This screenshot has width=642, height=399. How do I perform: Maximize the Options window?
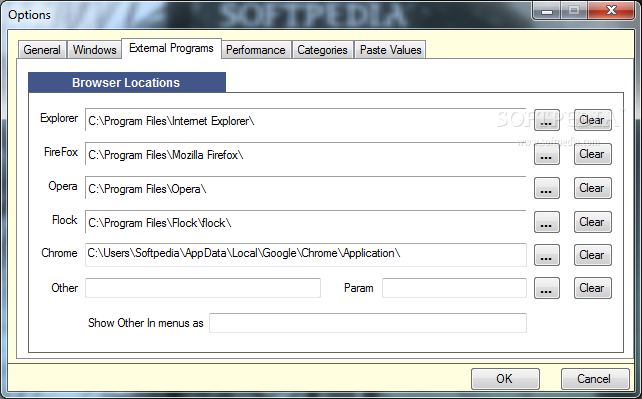pyautogui.click(x=574, y=10)
